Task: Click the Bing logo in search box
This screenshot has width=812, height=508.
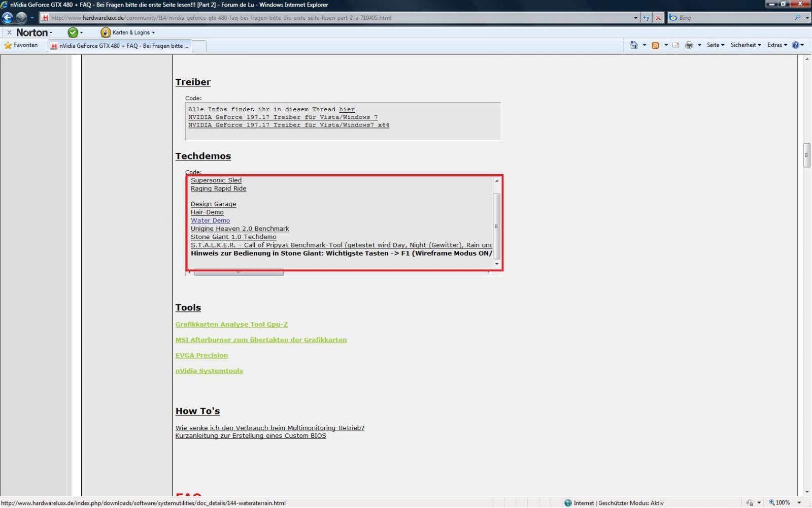Action: tap(673, 18)
